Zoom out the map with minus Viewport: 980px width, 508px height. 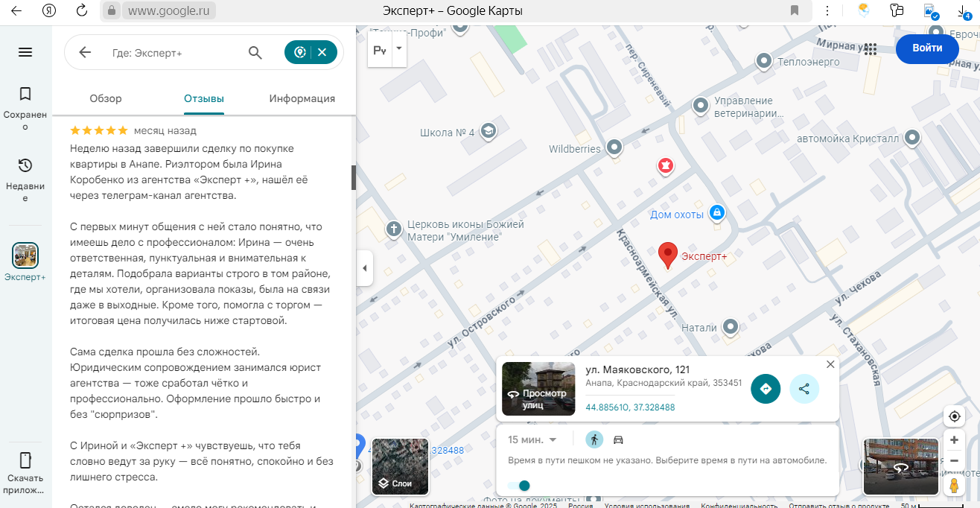coord(954,461)
